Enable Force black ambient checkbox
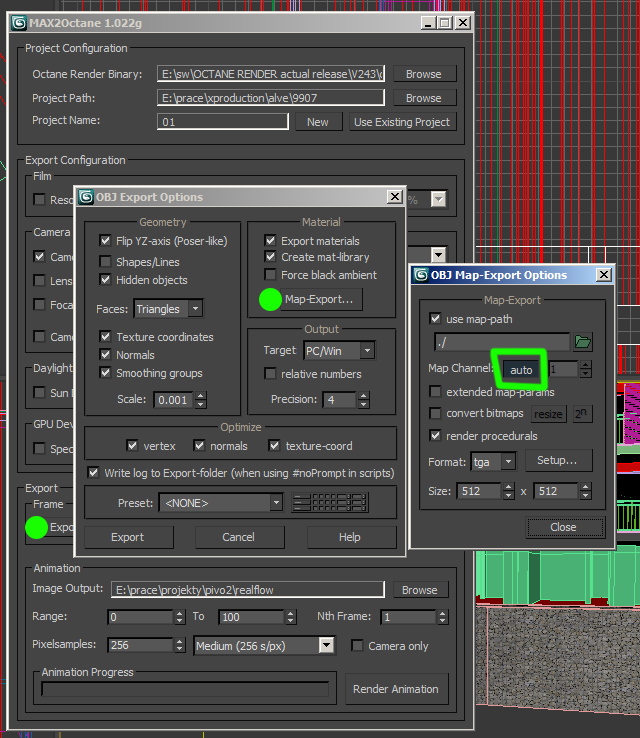Screen dimensions: 640x738 [270, 274]
